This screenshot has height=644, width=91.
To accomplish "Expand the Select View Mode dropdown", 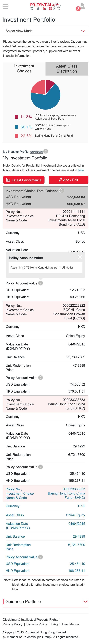I will tap(45, 31).
